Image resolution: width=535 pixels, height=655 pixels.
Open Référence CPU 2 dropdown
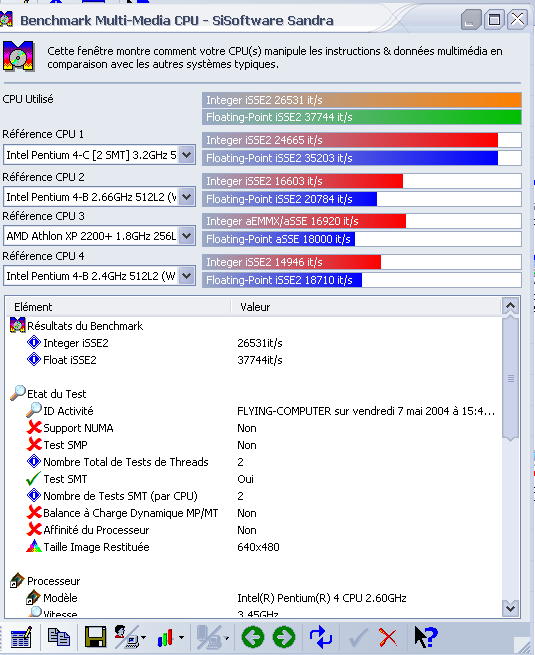coord(187,196)
